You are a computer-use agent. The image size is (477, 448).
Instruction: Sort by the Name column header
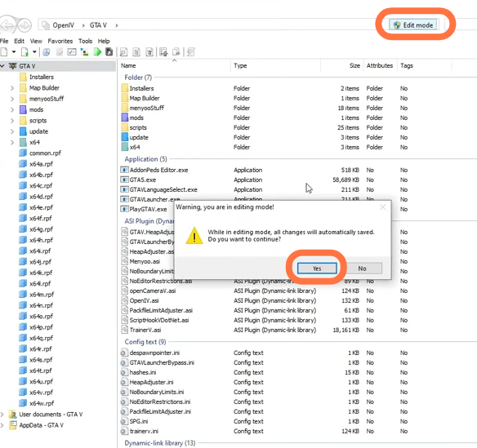(x=174, y=65)
